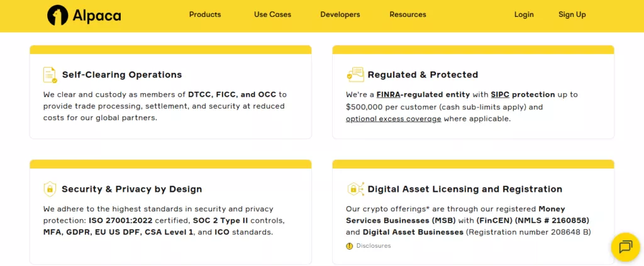This screenshot has height=266, width=644.
Task: Click the Sign Up button
Action: point(572,14)
